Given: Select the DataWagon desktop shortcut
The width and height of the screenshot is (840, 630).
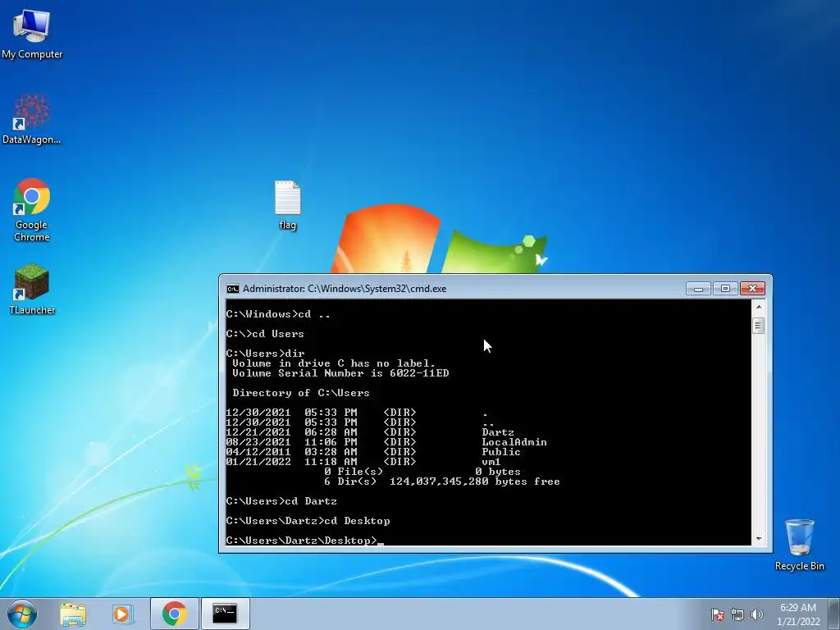Looking at the screenshot, I should [x=32, y=119].
